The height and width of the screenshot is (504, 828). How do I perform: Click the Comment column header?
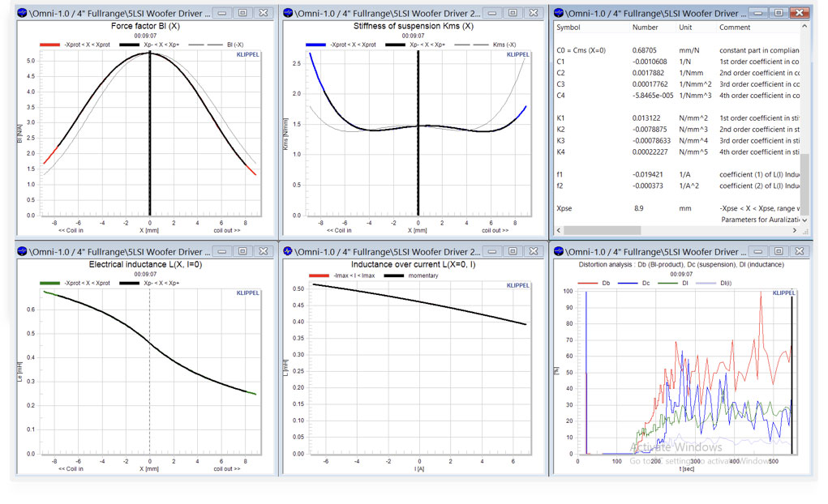click(x=735, y=28)
